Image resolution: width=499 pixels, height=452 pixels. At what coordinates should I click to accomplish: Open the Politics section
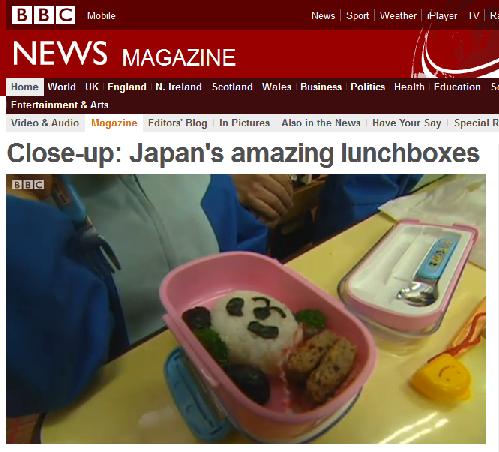[x=368, y=87]
